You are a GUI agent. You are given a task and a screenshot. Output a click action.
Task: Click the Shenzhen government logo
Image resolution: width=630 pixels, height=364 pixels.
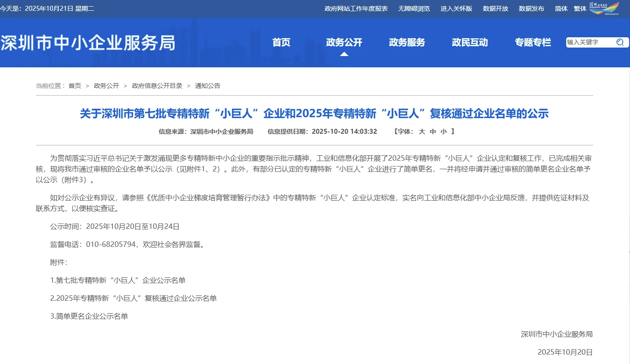(x=604, y=8)
